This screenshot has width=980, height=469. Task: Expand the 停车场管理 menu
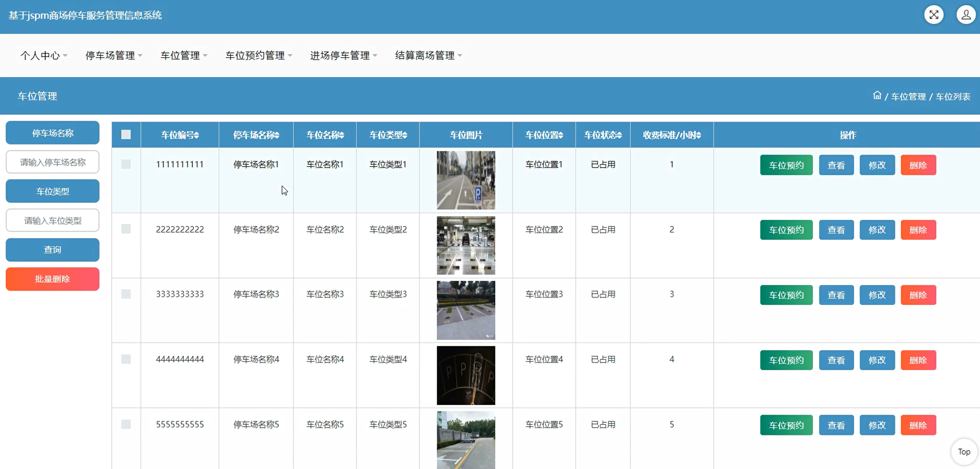[114, 55]
